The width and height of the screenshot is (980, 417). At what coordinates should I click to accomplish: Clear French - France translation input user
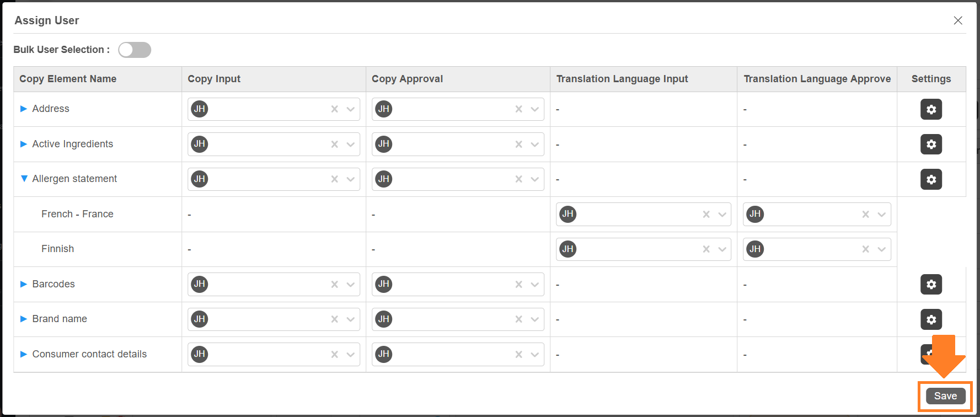click(x=706, y=215)
